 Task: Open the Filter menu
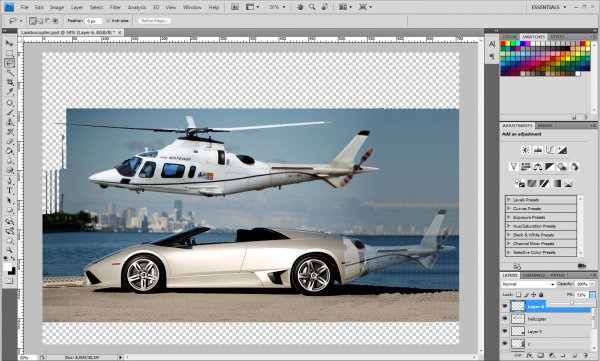click(x=115, y=7)
